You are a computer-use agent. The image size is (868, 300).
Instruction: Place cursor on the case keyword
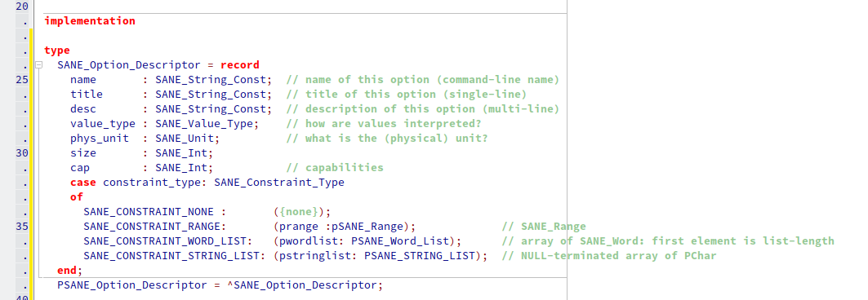[x=83, y=183]
